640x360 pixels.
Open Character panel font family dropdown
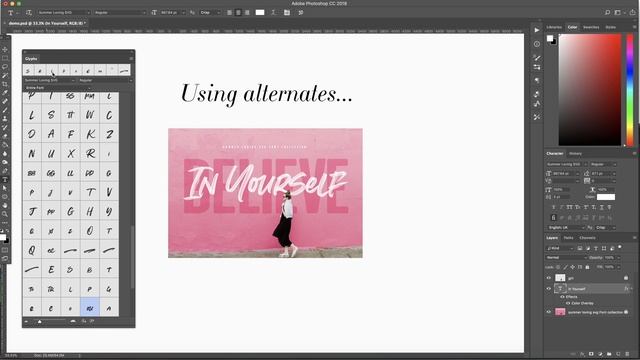tap(567, 164)
